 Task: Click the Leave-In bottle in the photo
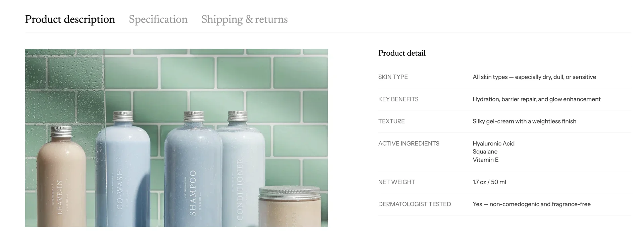61,178
